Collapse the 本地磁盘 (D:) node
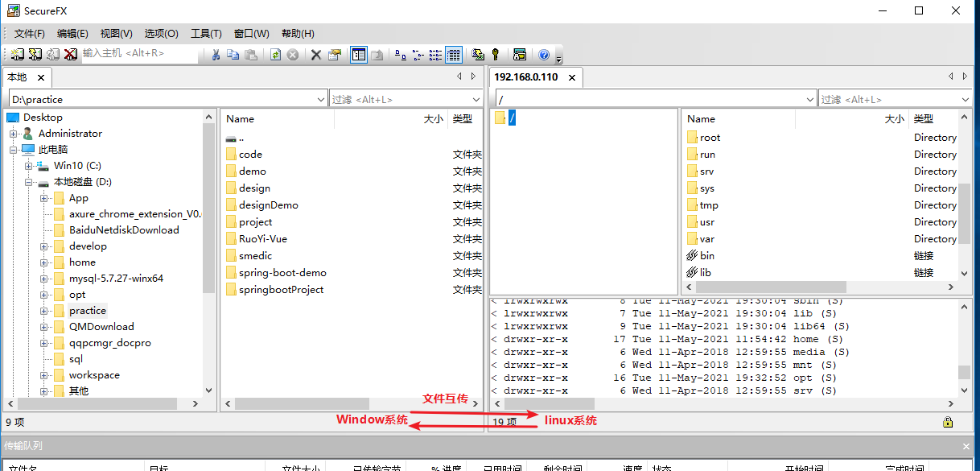Viewport: 980px width, 471px height. pos(29,182)
